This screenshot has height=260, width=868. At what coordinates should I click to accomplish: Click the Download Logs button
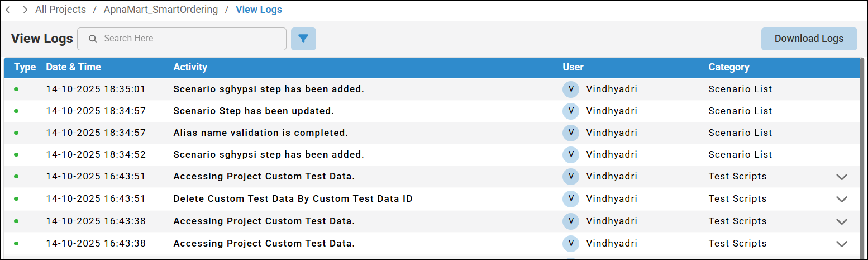pyautogui.click(x=809, y=39)
